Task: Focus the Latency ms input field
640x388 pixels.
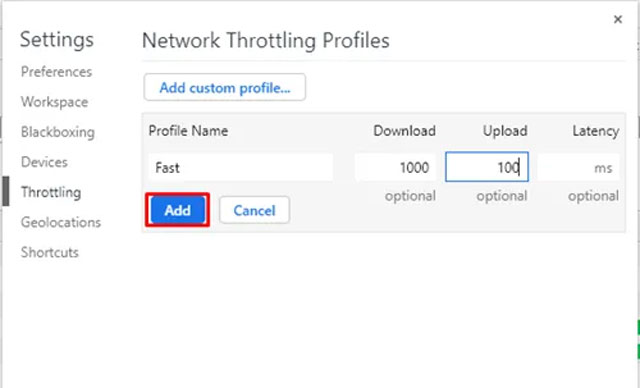Action: [x=578, y=167]
